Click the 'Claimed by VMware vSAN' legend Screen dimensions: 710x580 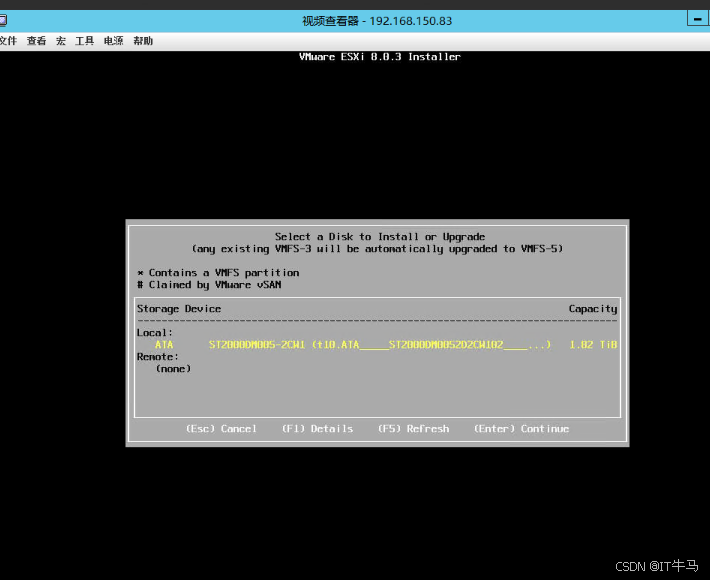pos(209,285)
